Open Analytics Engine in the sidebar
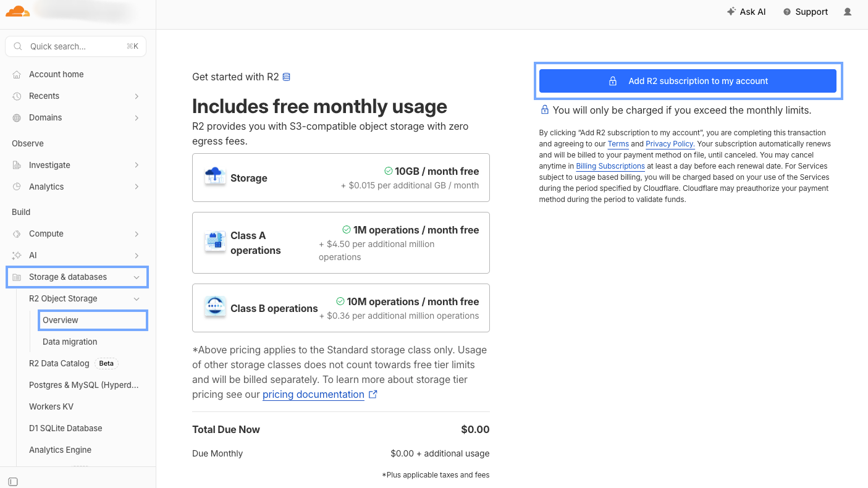Image resolution: width=868 pixels, height=488 pixels. 60,450
